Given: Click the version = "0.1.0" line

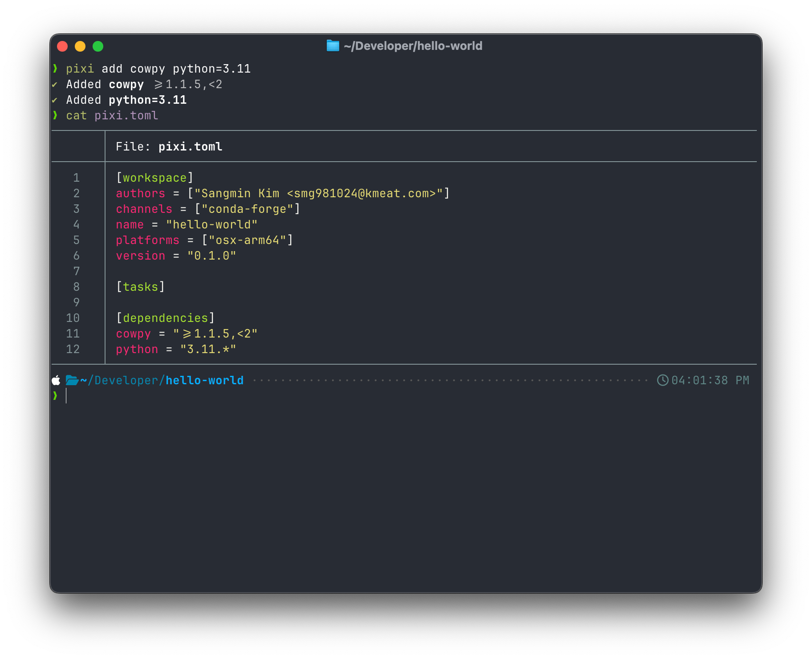Looking at the screenshot, I should [176, 256].
